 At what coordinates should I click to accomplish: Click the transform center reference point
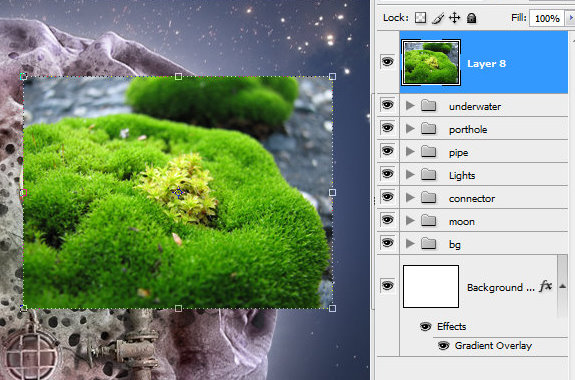[x=178, y=192]
